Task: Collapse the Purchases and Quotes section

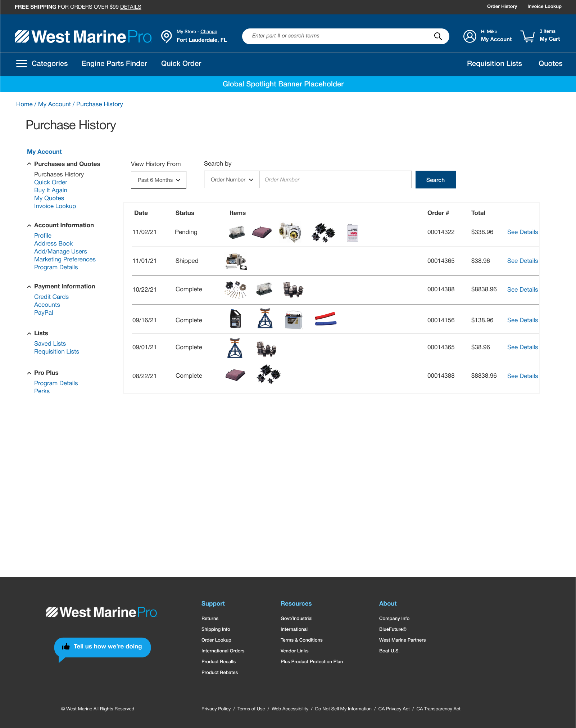Action: (29, 164)
